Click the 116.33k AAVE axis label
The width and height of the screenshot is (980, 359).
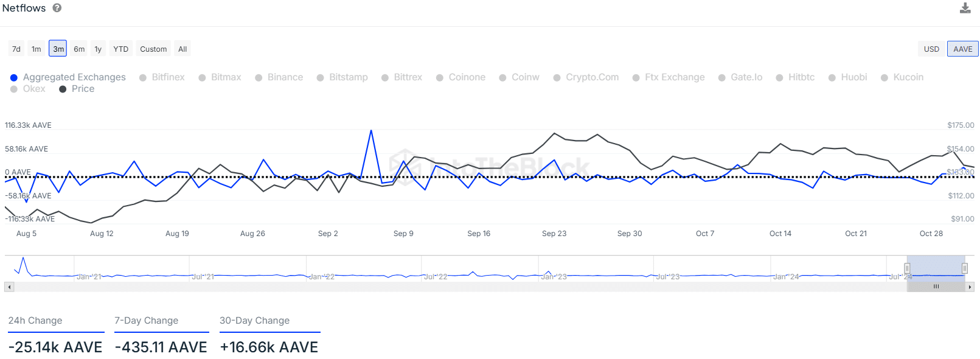28,125
